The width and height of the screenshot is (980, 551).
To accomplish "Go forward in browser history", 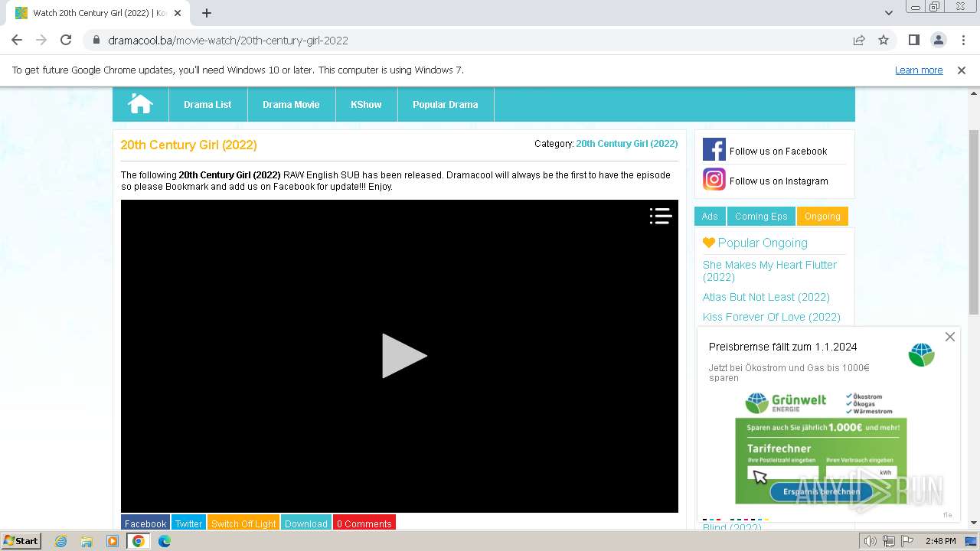I will click(x=41, y=40).
